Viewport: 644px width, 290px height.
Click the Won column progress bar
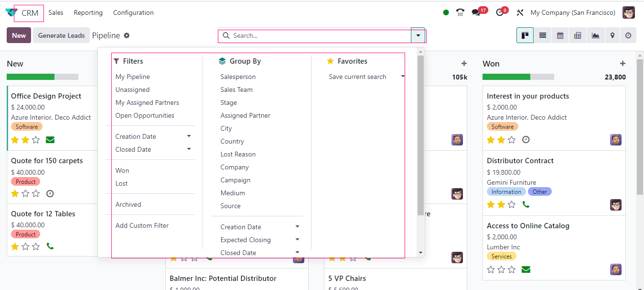(518, 77)
